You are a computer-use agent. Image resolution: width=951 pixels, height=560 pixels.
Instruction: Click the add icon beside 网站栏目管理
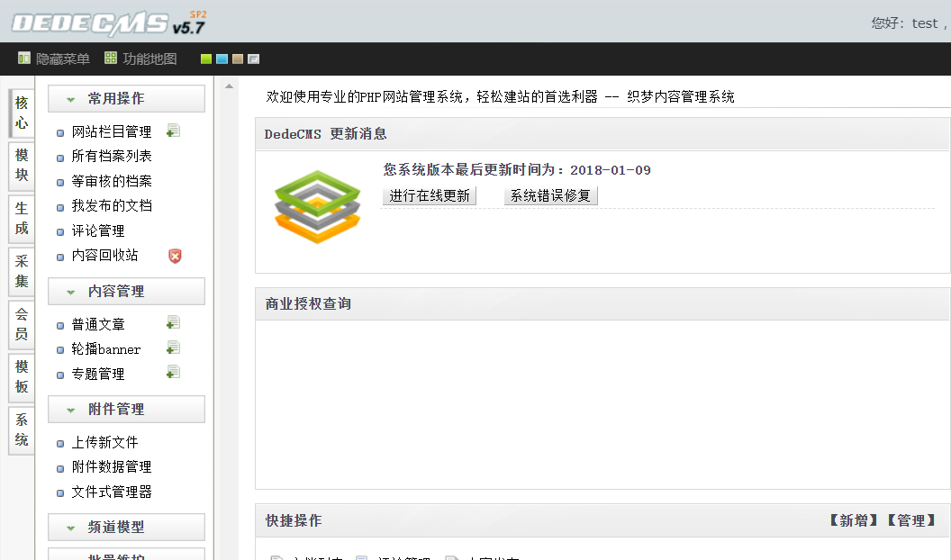[174, 131]
